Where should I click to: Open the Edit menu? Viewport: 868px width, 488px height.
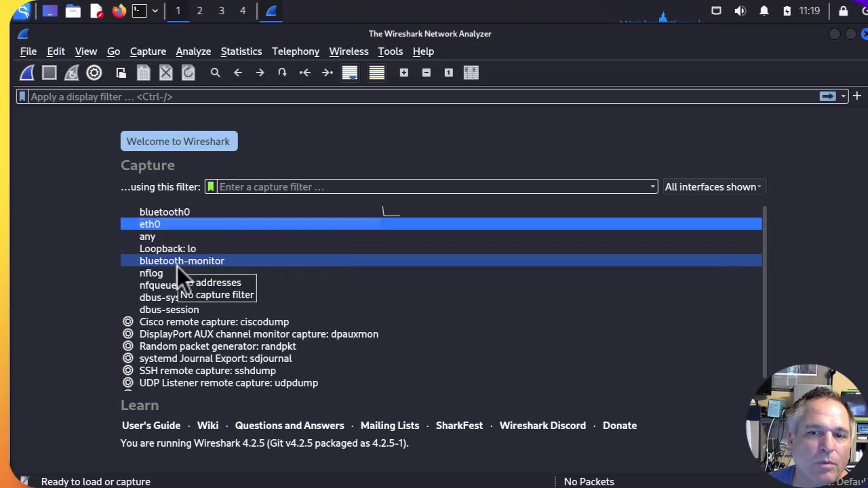tap(56, 52)
